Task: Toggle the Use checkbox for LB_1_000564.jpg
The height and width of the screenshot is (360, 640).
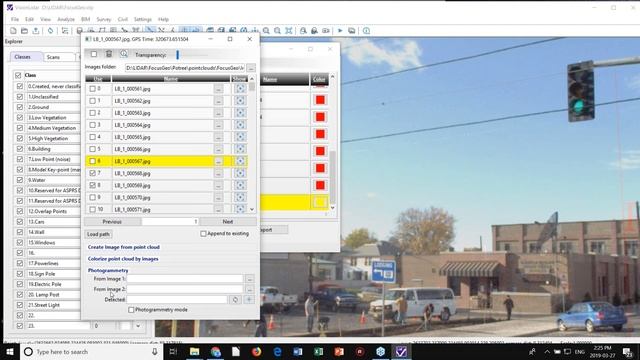Action: click(x=93, y=125)
